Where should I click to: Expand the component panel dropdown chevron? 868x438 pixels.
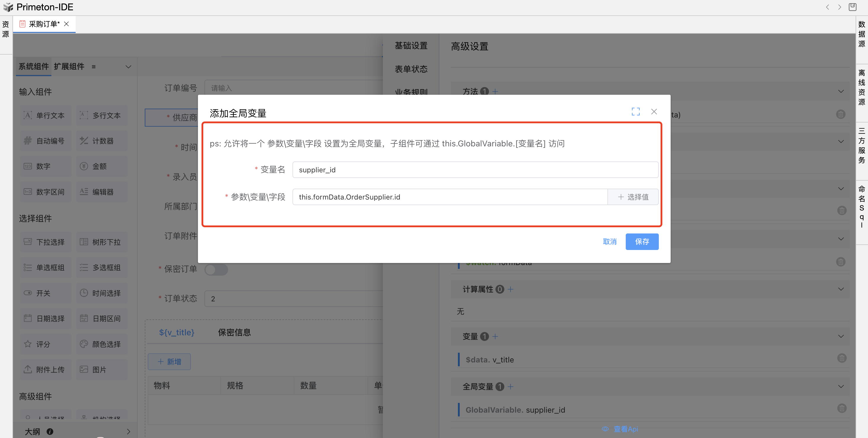[129, 67]
